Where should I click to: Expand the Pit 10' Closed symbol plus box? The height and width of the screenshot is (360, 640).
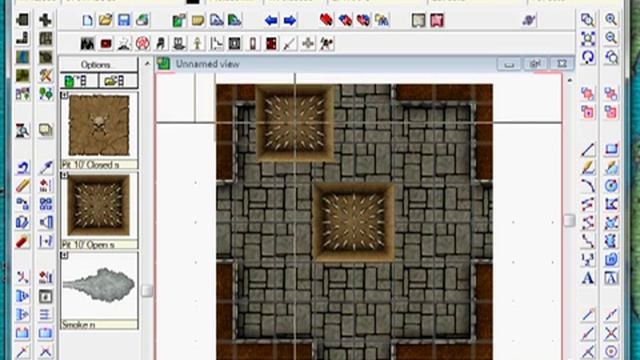click(x=64, y=95)
